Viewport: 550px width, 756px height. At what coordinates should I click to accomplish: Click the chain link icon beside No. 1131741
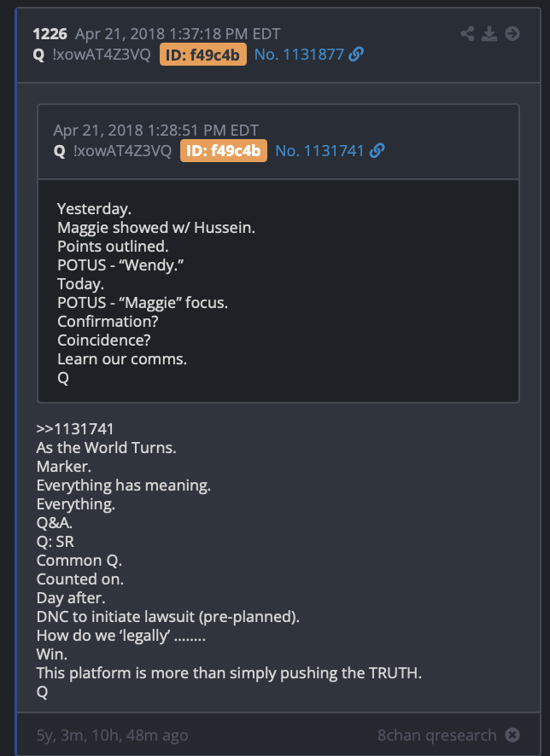[x=377, y=151]
